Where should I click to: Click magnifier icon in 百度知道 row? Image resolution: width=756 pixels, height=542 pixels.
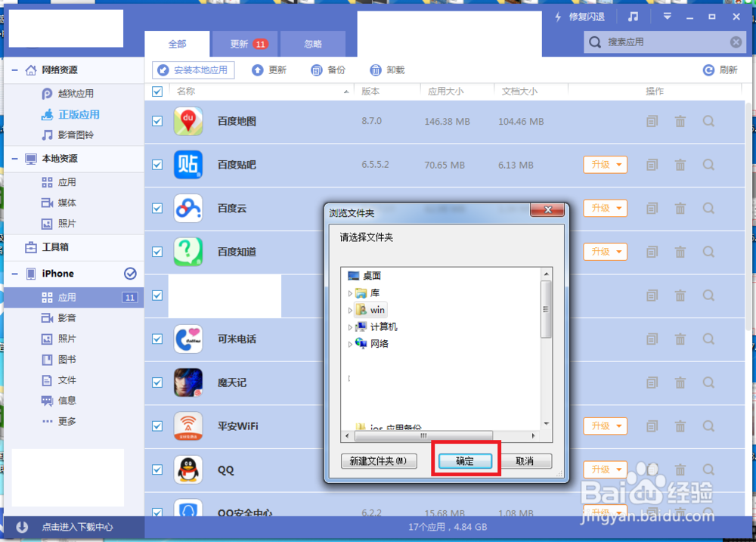click(709, 252)
